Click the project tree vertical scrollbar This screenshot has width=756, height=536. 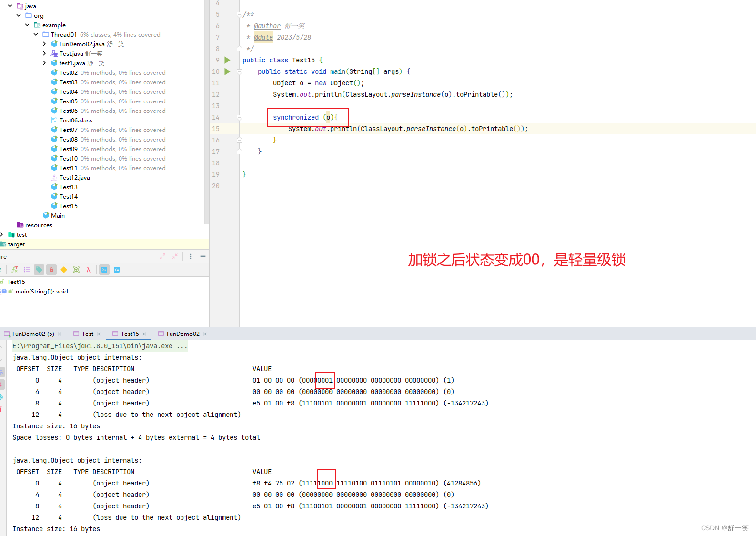207,112
